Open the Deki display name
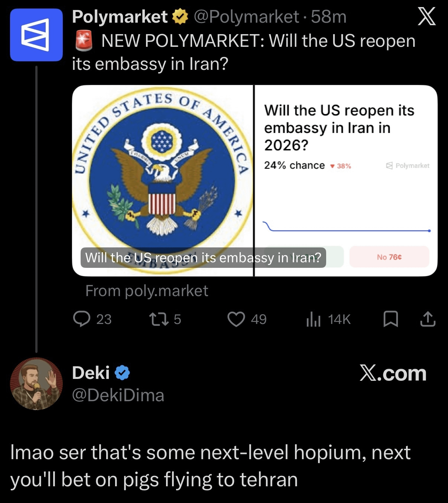Image resolution: width=448 pixels, height=503 pixels. click(91, 373)
